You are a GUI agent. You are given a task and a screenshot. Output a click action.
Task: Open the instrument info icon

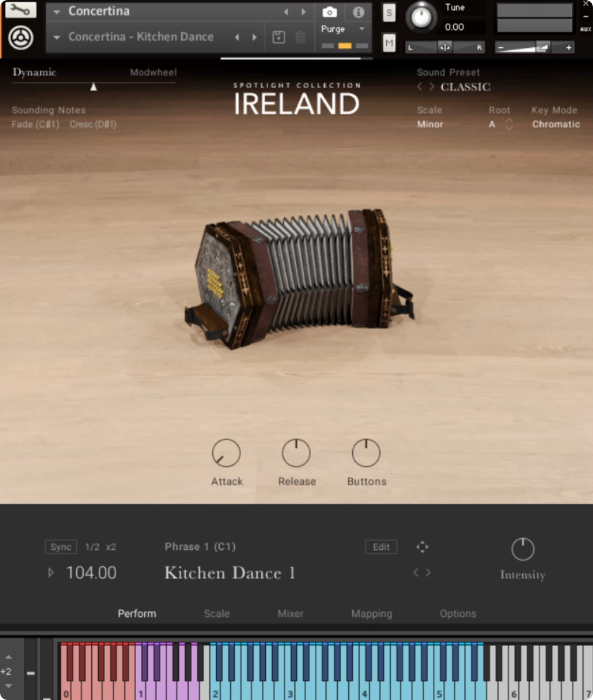(358, 12)
